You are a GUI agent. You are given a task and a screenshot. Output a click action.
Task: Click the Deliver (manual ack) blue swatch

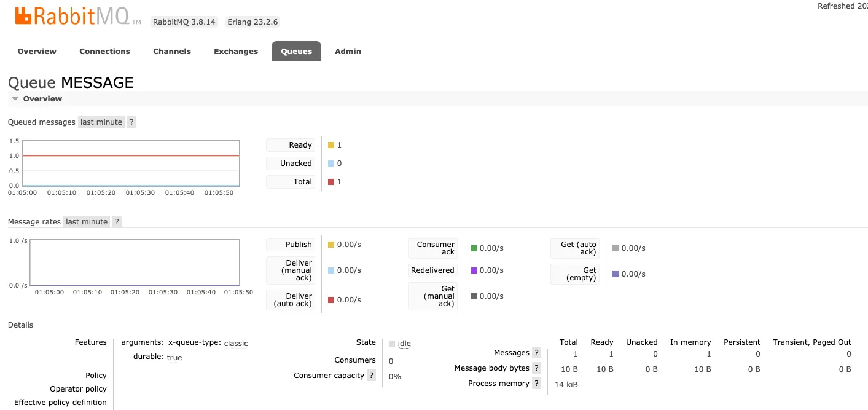[x=331, y=270]
